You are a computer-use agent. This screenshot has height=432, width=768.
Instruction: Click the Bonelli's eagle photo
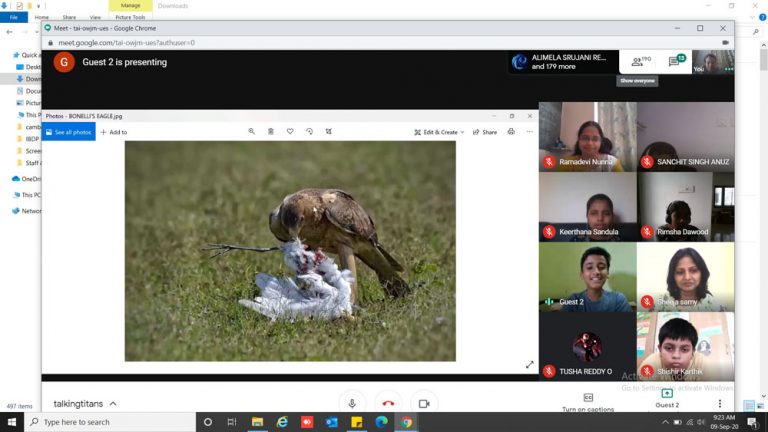click(x=290, y=251)
